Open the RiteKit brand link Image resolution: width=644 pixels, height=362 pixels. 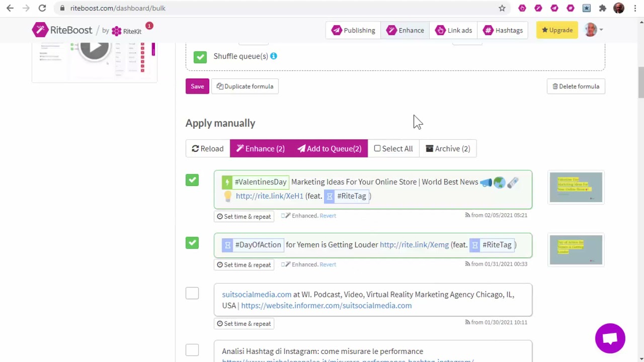126,31
